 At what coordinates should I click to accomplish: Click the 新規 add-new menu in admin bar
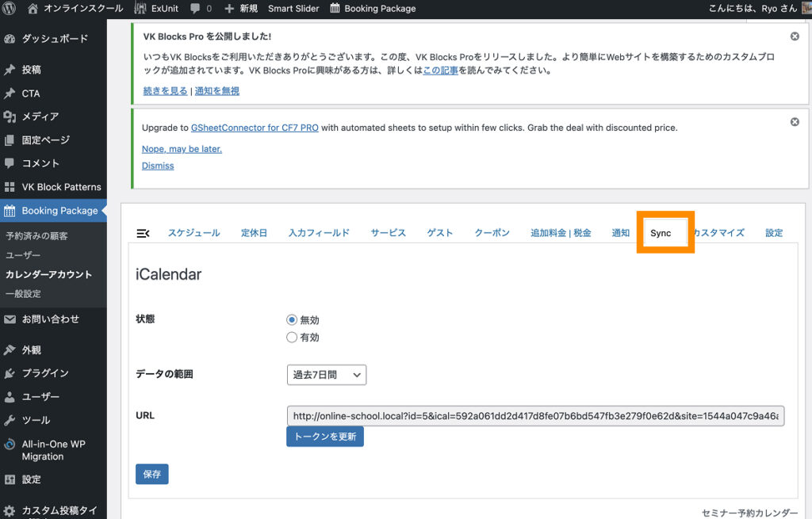coord(241,9)
